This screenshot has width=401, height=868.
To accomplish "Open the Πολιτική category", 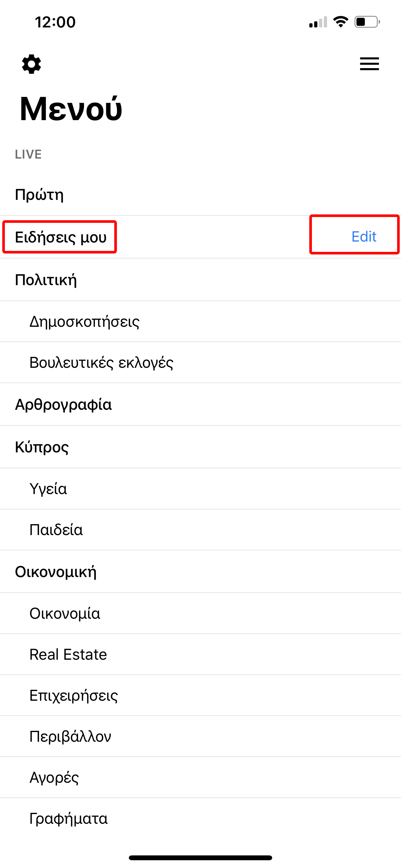I will 200,280.
